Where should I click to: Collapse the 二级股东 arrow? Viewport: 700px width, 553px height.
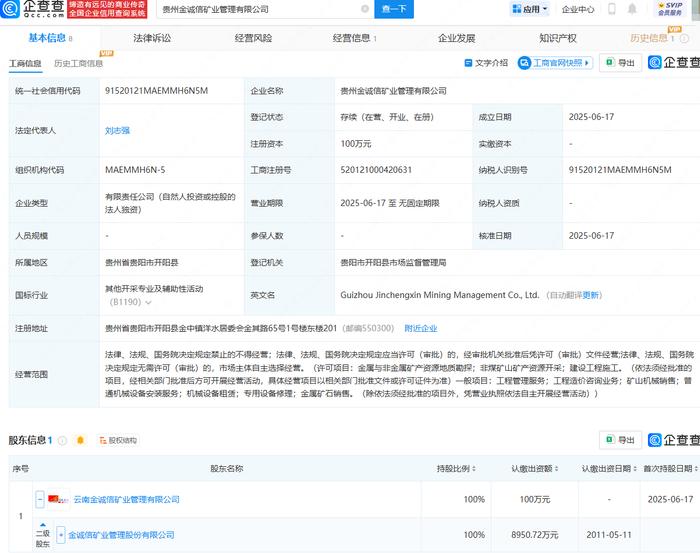click(43, 525)
